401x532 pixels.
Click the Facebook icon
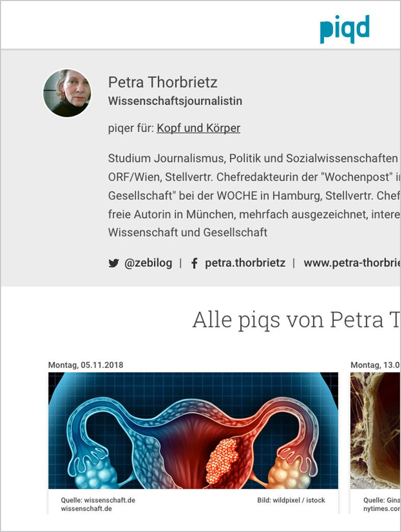tap(194, 263)
